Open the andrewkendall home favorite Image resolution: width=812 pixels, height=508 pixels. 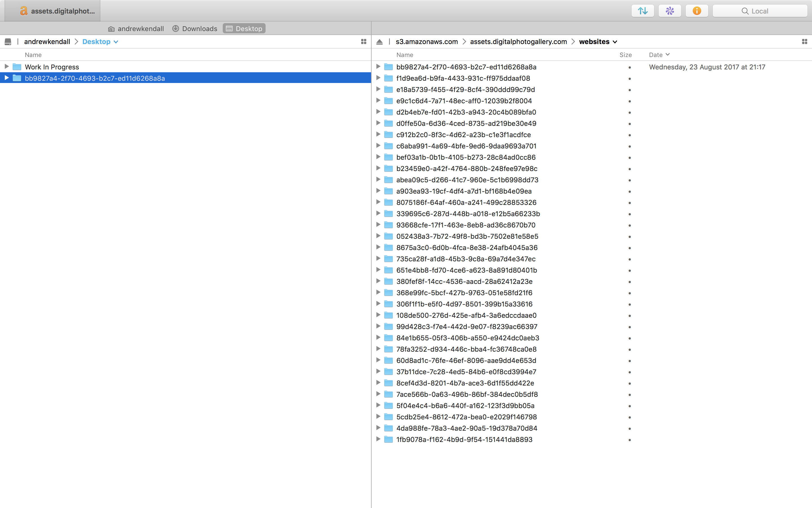coord(136,29)
